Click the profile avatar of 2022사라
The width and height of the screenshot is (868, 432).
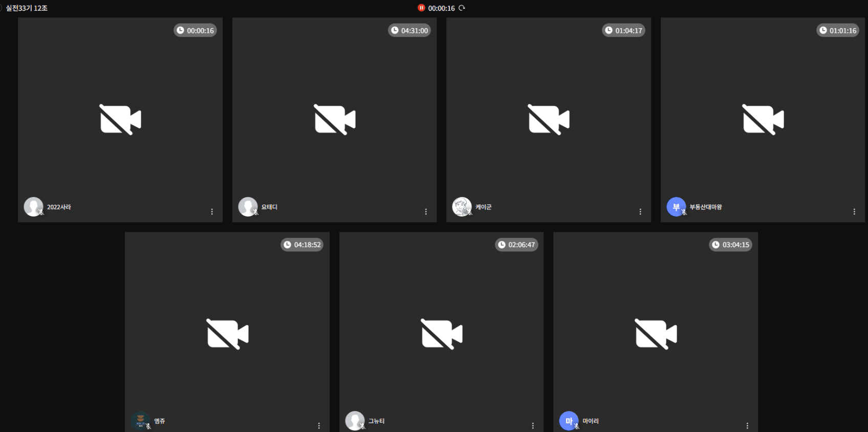(x=34, y=207)
